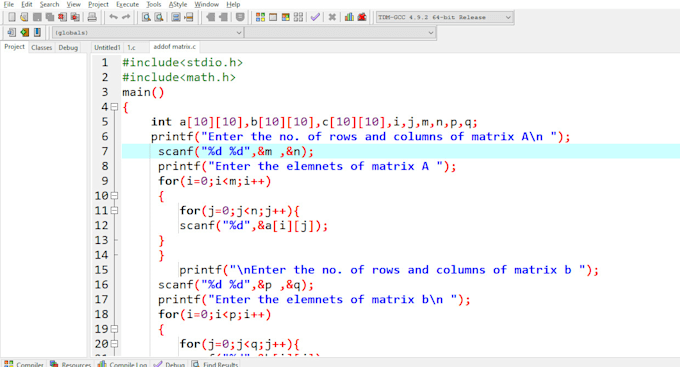680x367 pixels.
Task: Collapse code fold at line 10
Action: click(114, 196)
